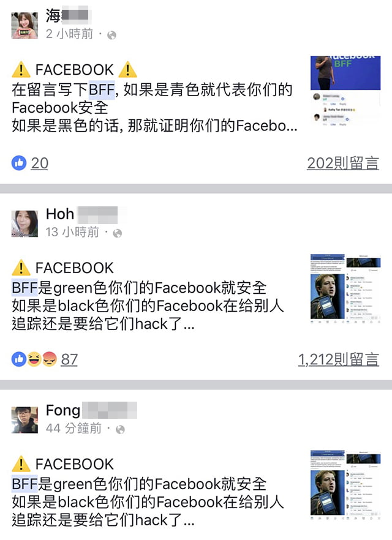Click the first post author's profile picture
The image size is (392, 540).
click(x=24, y=26)
